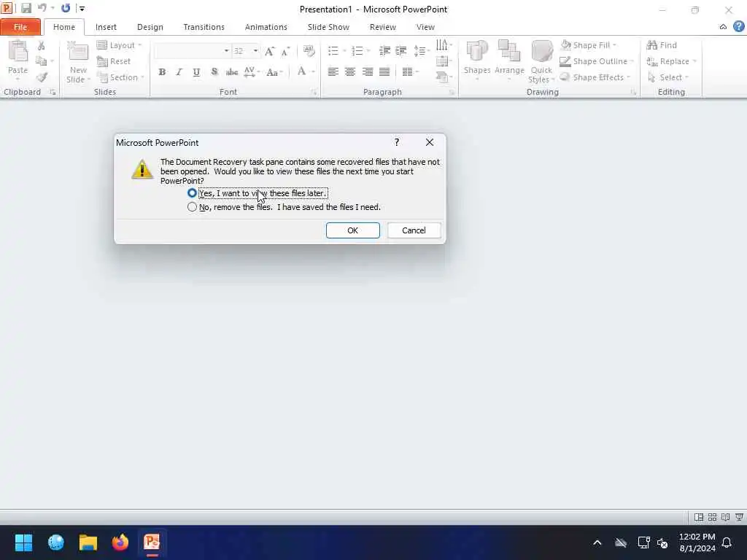Click the Cut scissors icon
This screenshot has width=747, height=560.
tap(42, 46)
